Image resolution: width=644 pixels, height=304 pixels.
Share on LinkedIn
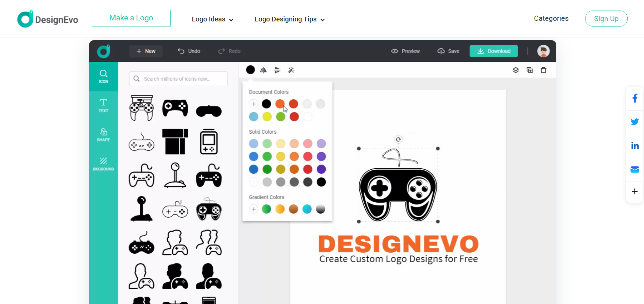(635, 146)
